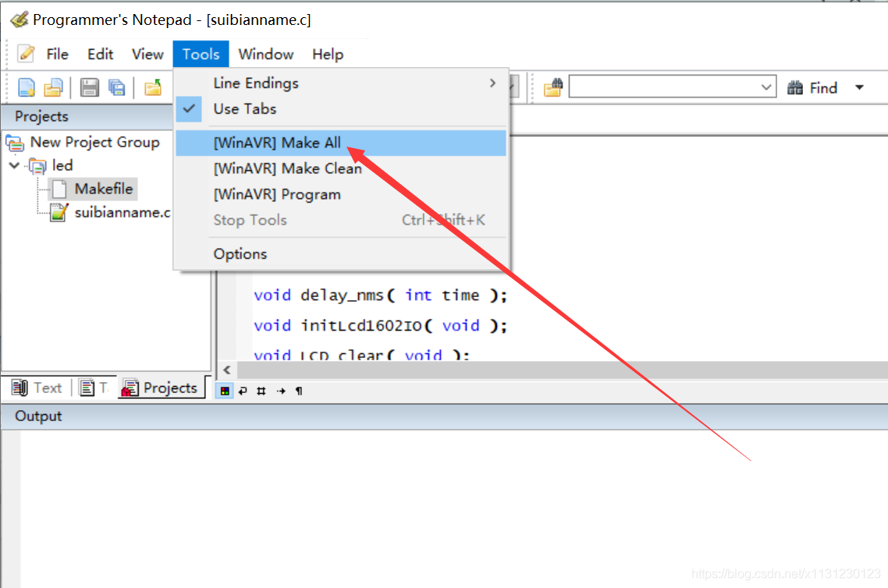888x588 pixels.
Task: Click the pencil document icon by File menu
Action: tap(26, 55)
